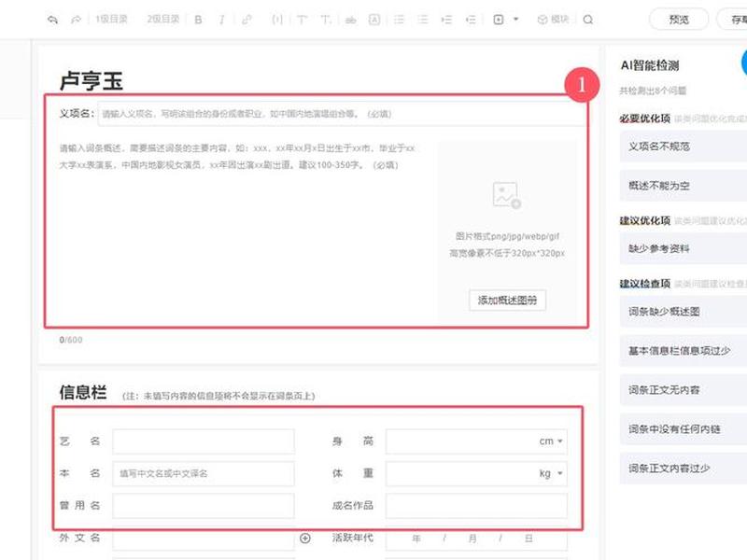Increase paragraph indent
The height and width of the screenshot is (560, 747).
point(446,20)
